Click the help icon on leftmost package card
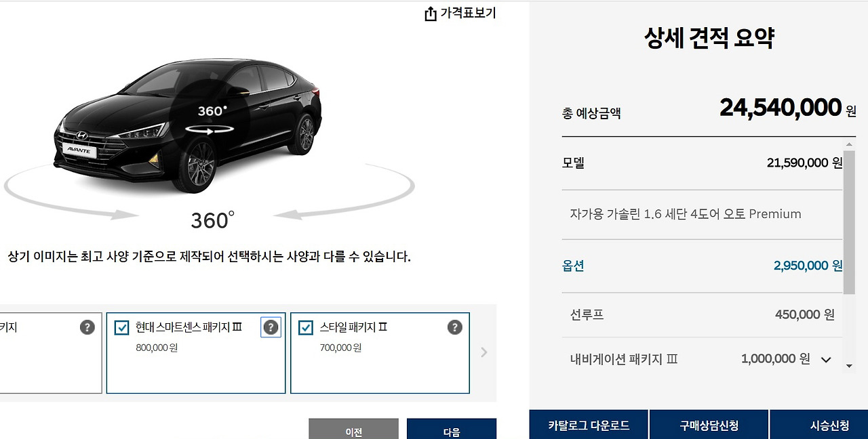Screen dimensions: 868x439 click(x=87, y=327)
